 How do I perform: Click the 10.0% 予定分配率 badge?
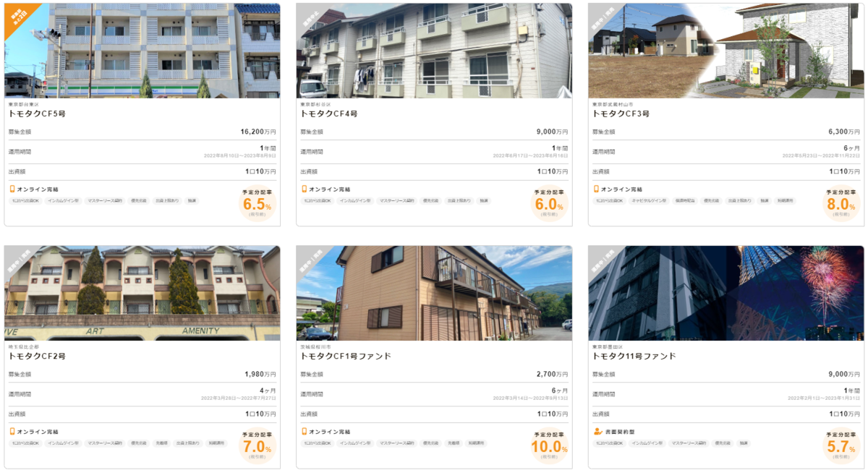pos(549,446)
